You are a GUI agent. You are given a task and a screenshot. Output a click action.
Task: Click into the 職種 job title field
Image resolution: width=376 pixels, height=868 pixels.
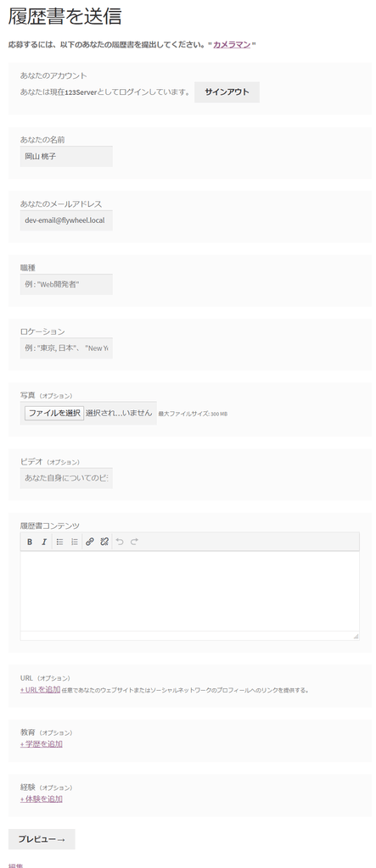tap(66, 285)
